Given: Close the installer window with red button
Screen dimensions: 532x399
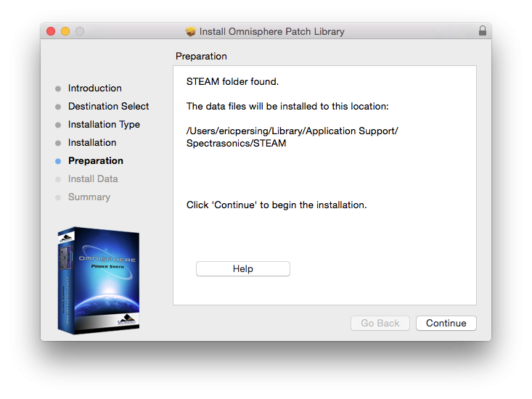Looking at the screenshot, I should point(51,31).
